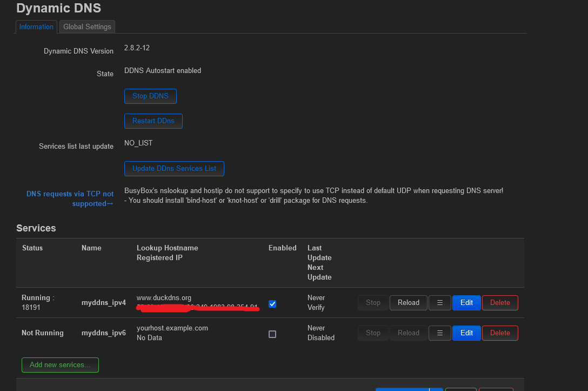Viewport: 588px width, 391px height.
Task: Click the myddns_ipv6 service name
Action: point(104,333)
